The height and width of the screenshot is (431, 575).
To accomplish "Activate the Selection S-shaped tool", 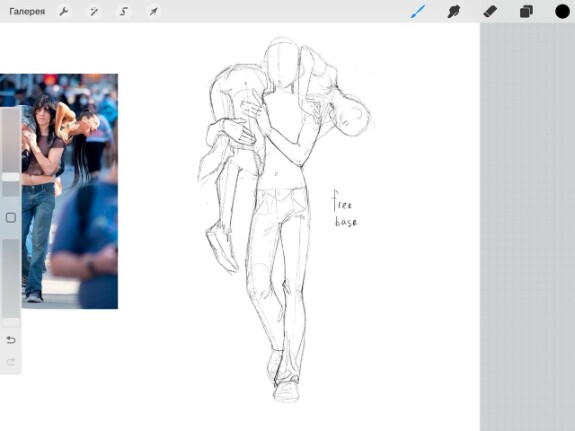I will point(124,11).
